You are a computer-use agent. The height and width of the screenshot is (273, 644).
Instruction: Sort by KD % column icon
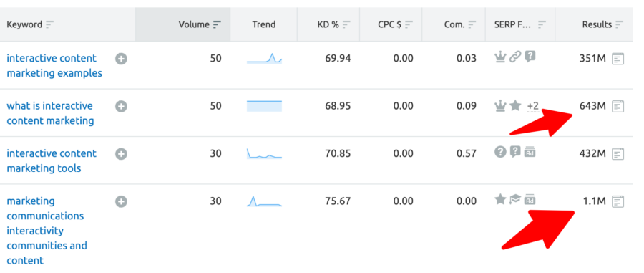[x=346, y=24]
